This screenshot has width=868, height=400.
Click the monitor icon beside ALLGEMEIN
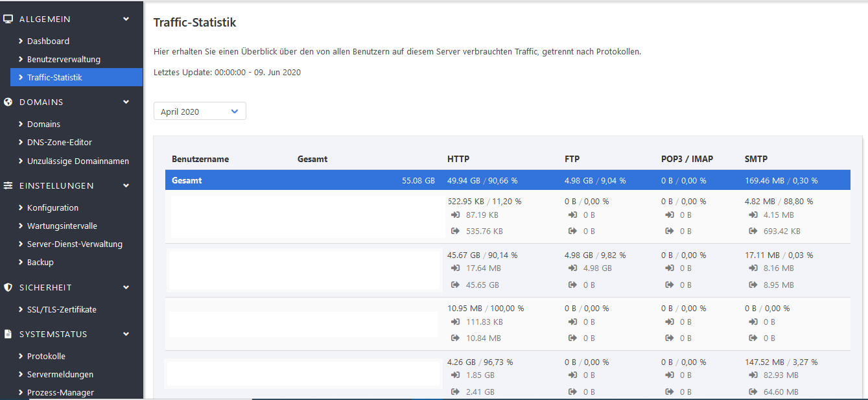pyautogui.click(x=8, y=19)
